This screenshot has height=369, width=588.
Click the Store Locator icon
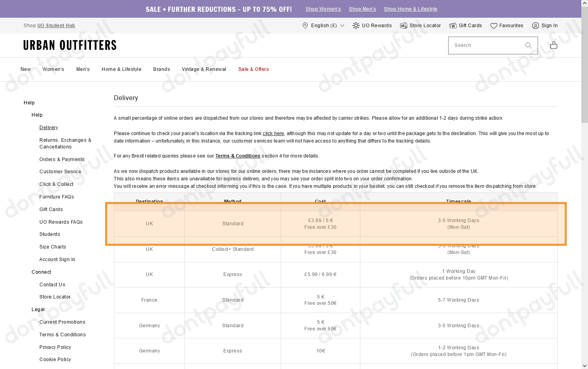point(404,25)
